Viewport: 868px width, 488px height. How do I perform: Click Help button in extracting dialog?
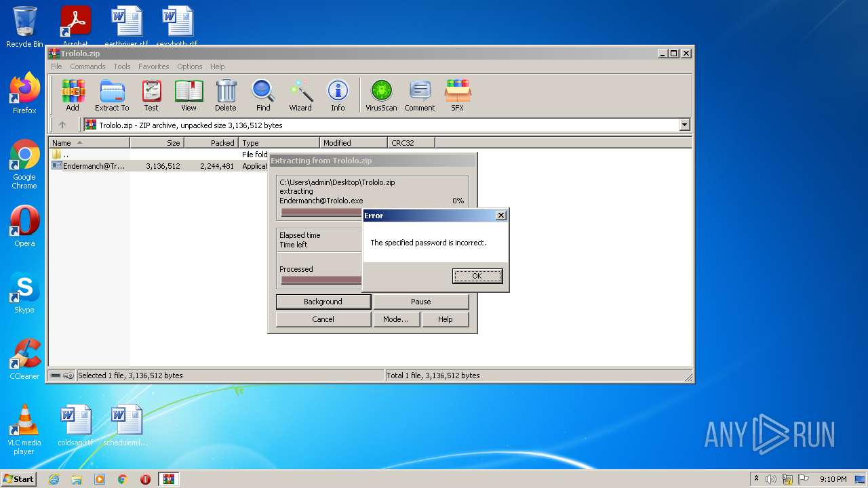tap(446, 319)
